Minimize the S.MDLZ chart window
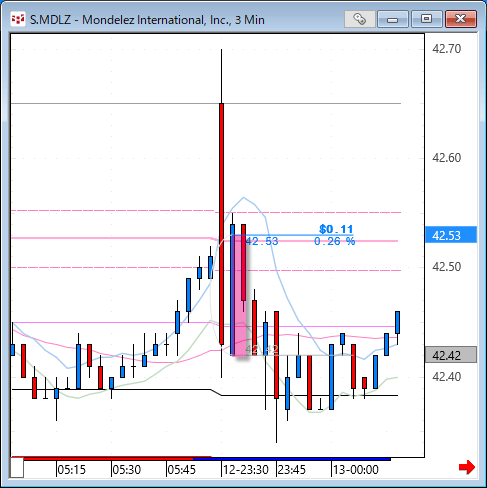Image resolution: width=487 pixels, height=488 pixels. pyautogui.click(x=393, y=19)
